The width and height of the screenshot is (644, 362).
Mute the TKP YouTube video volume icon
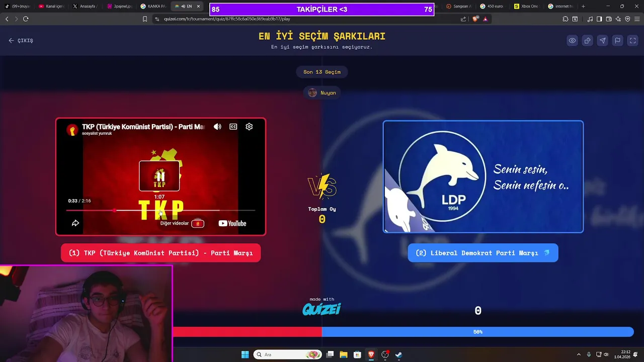coord(217,127)
